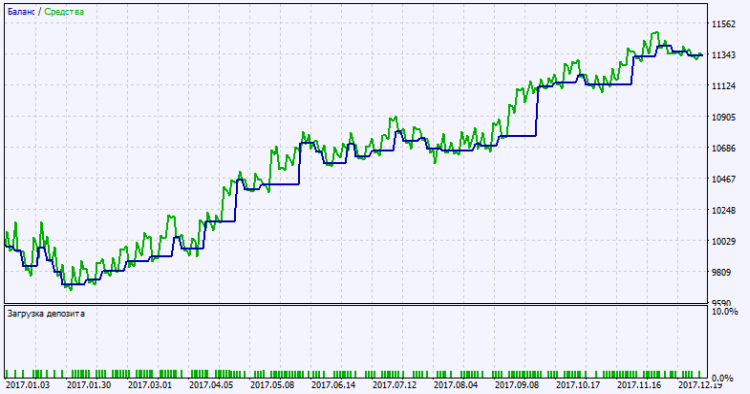Viewport: 750px width, 394px height.
Task: Click the 2017.05.08 date label
Action: click(272, 385)
